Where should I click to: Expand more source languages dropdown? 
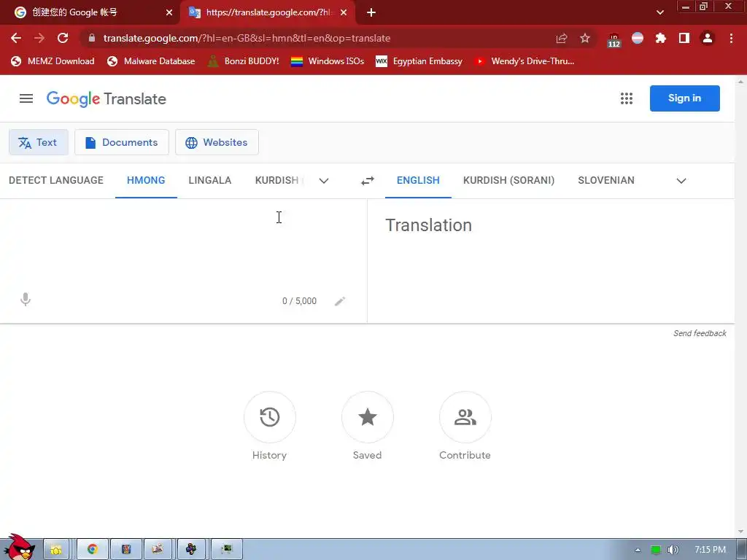click(323, 181)
